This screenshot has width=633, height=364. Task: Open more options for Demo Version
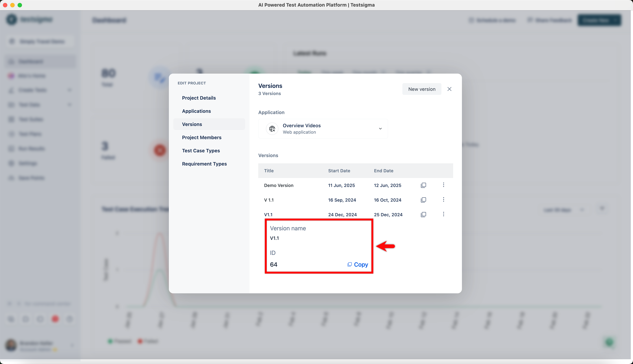(x=443, y=185)
